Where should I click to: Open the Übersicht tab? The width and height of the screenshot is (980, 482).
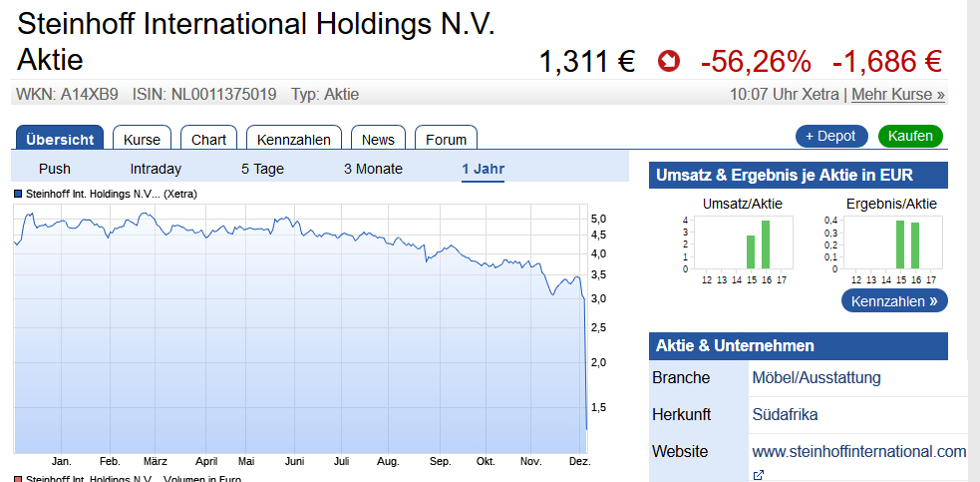(x=61, y=140)
